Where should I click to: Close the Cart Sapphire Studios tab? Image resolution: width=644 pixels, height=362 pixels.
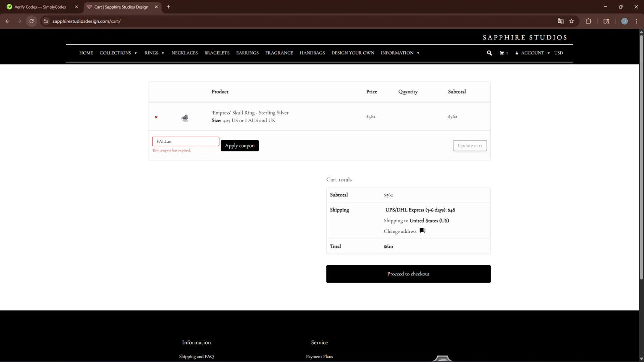[156, 7]
